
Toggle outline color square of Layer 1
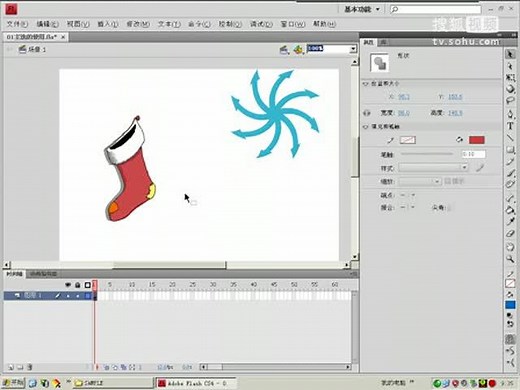click(88, 296)
